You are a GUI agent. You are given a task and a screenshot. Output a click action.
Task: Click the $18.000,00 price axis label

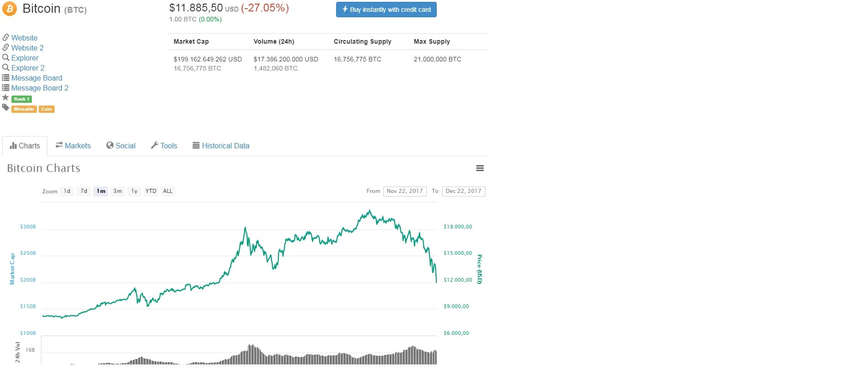pyautogui.click(x=458, y=227)
